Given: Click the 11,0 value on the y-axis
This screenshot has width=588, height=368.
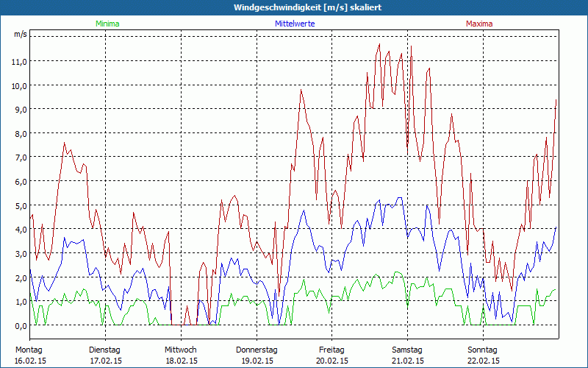Looking at the screenshot, I should point(19,61).
